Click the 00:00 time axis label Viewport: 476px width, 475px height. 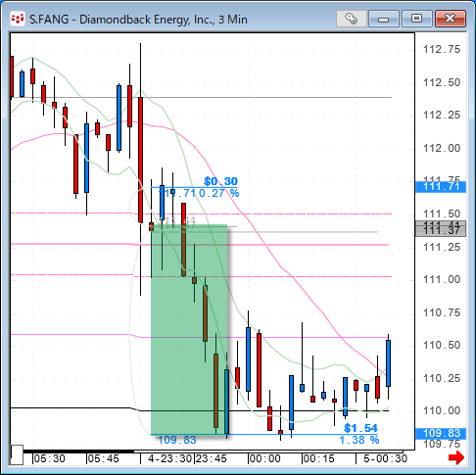point(265,458)
